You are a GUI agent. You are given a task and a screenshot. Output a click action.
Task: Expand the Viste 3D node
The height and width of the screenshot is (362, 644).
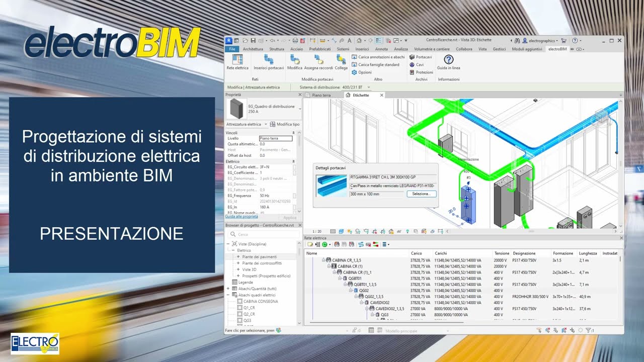[238, 269]
